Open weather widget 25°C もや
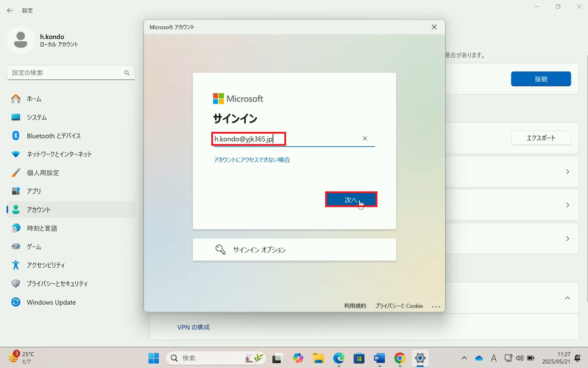 click(21, 358)
